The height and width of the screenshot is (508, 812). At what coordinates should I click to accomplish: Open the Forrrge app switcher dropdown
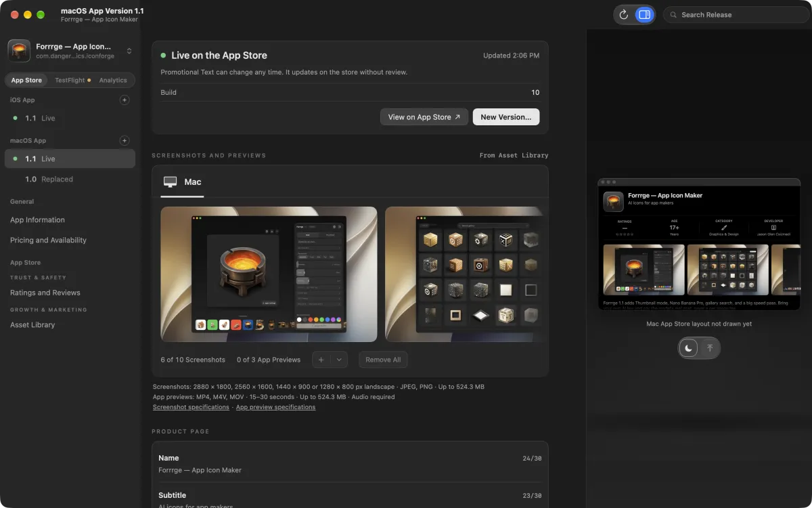tap(129, 51)
